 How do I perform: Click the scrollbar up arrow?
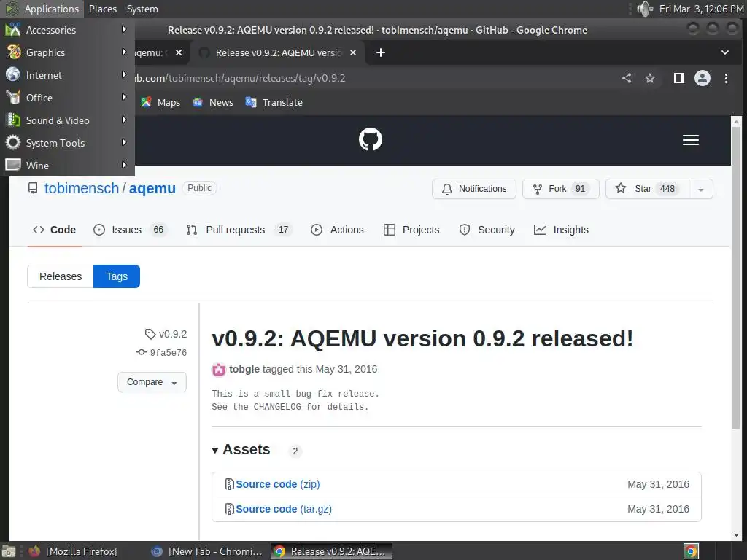point(736,121)
